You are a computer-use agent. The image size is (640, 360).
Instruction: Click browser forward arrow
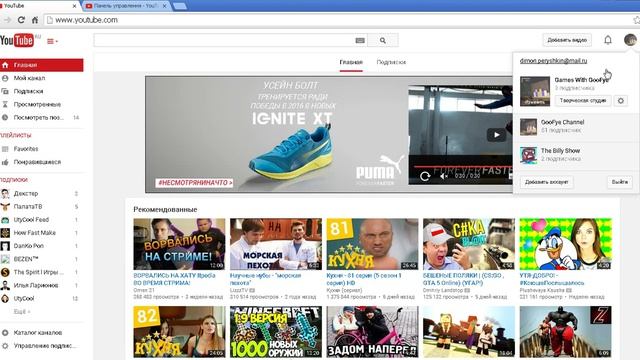coord(7,20)
